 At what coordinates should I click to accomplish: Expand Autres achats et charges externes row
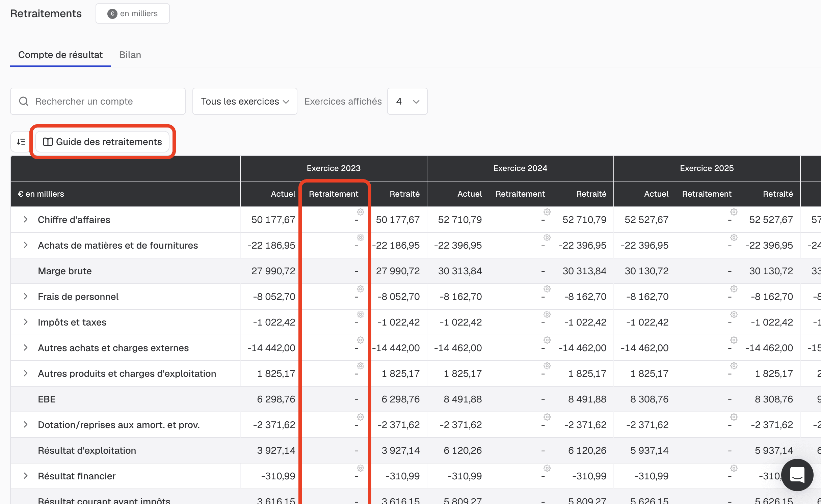tap(26, 348)
